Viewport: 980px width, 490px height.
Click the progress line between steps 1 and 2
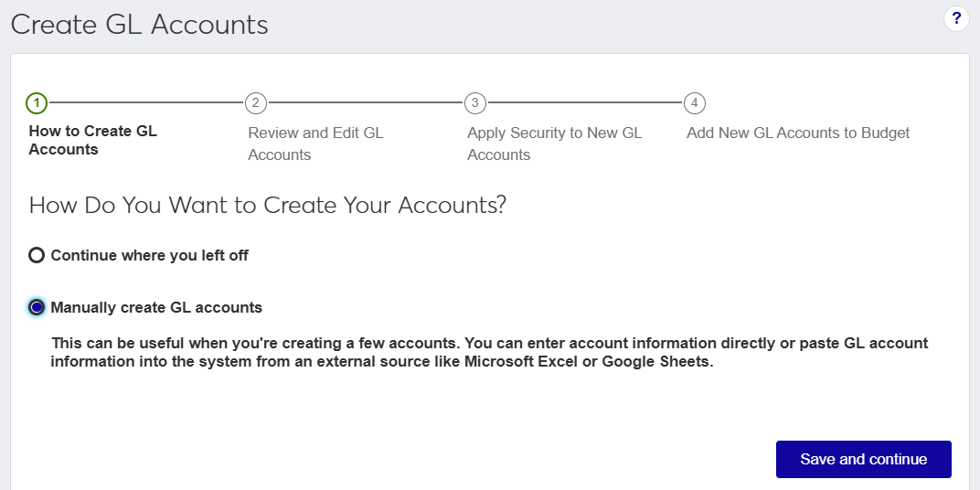pos(146,102)
